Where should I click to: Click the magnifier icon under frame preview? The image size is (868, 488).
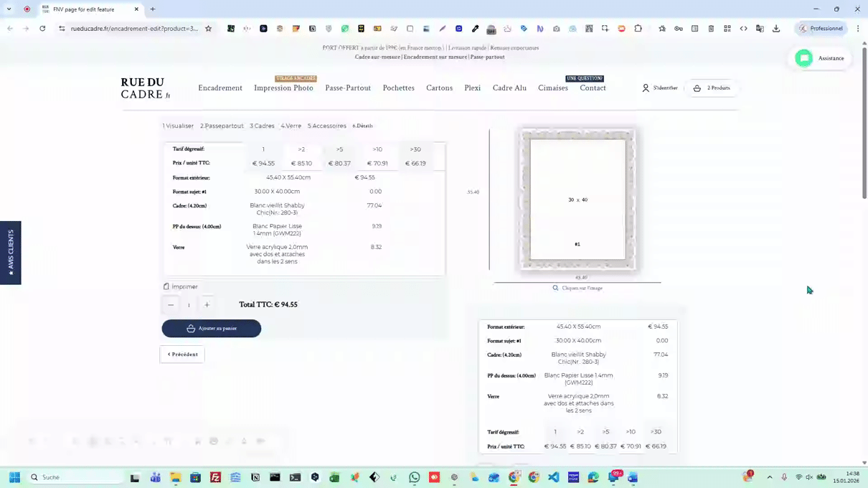click(555, 288)
